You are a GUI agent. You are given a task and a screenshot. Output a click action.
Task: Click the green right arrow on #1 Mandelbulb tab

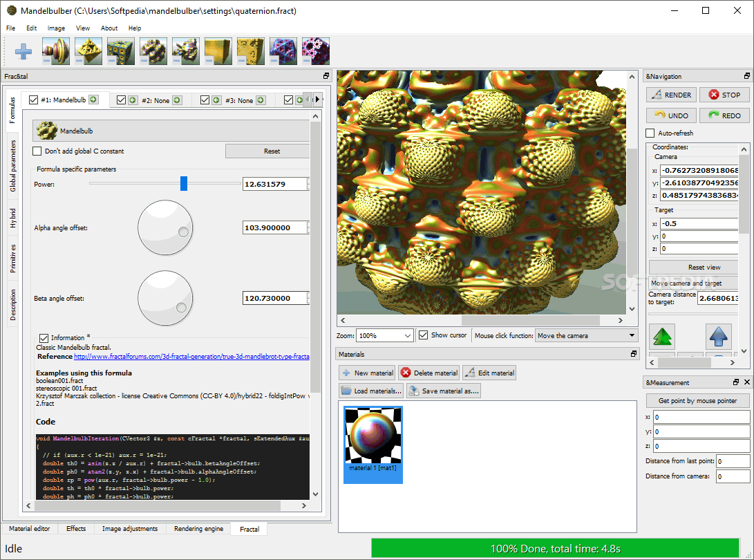coord(94,100)
